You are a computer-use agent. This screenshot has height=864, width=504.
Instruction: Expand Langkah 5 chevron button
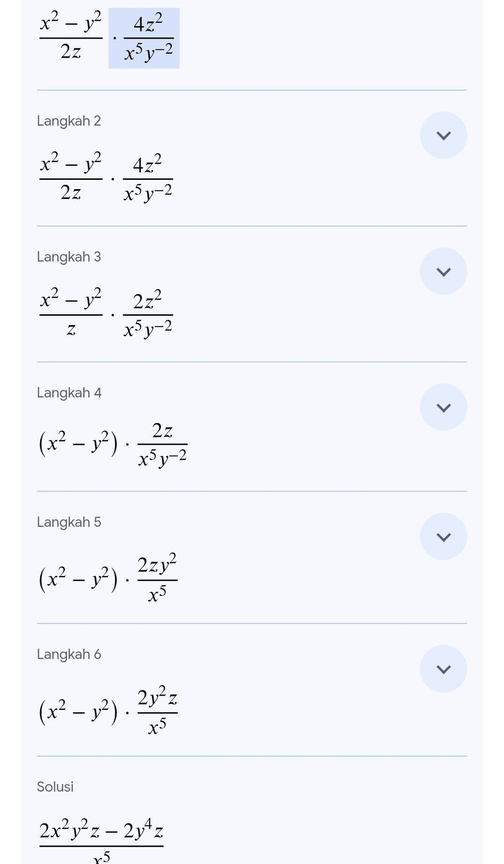pyautogui.click(x=443, y=536)
